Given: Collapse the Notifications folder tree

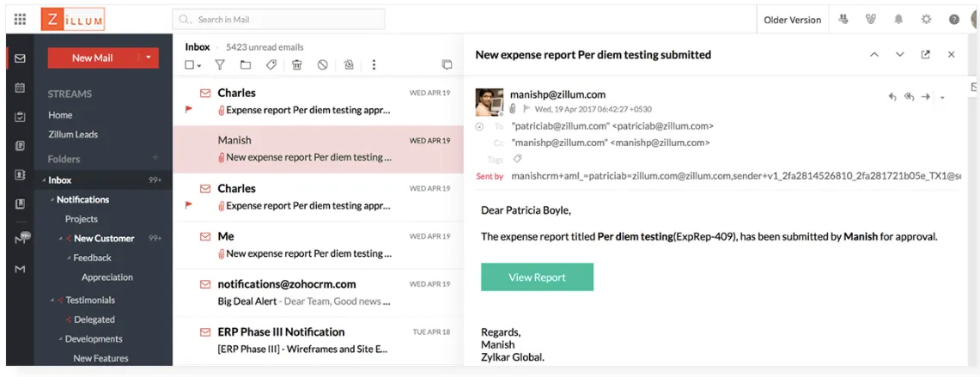Looking at the screenshot, I should coord(51,200).
